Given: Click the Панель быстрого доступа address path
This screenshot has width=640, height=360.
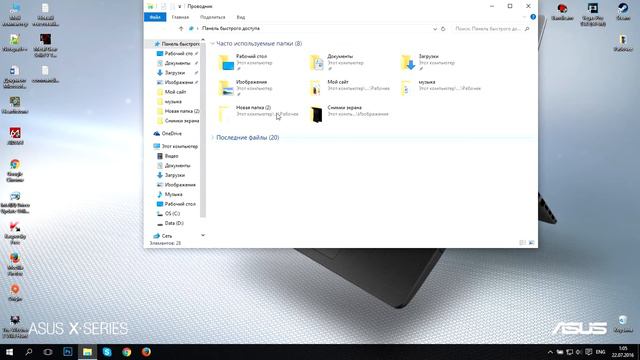Looking at the screenshot, I should coord(231,29).
